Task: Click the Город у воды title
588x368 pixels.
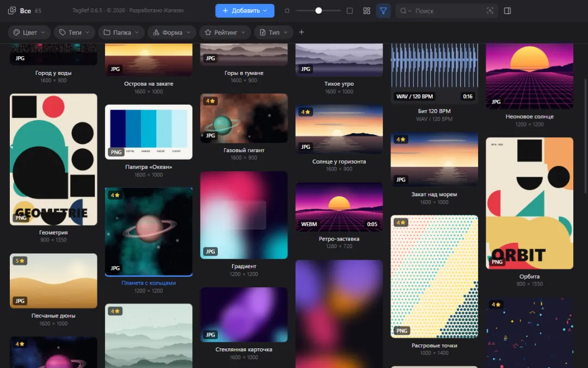Action: click(x=53, y=73)
